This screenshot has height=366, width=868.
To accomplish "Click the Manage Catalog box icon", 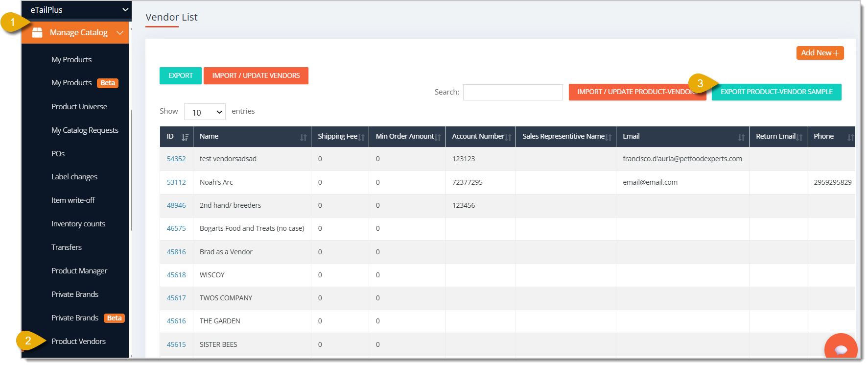I will (37, 32).
